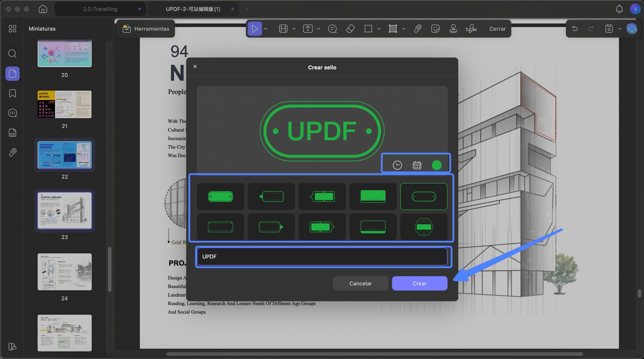This screenshot has height=359, width=644.
Task: Choose the outlined rectangle stamp style
Action: pyautogui.click(x=220, y=227)
